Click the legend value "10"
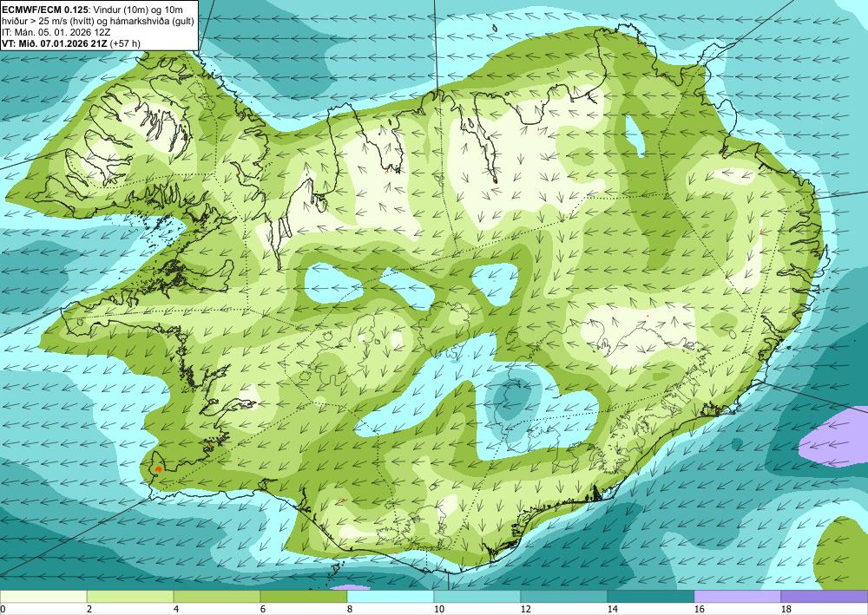The height and width of the screenshot is (615, 868). point(439,609)
